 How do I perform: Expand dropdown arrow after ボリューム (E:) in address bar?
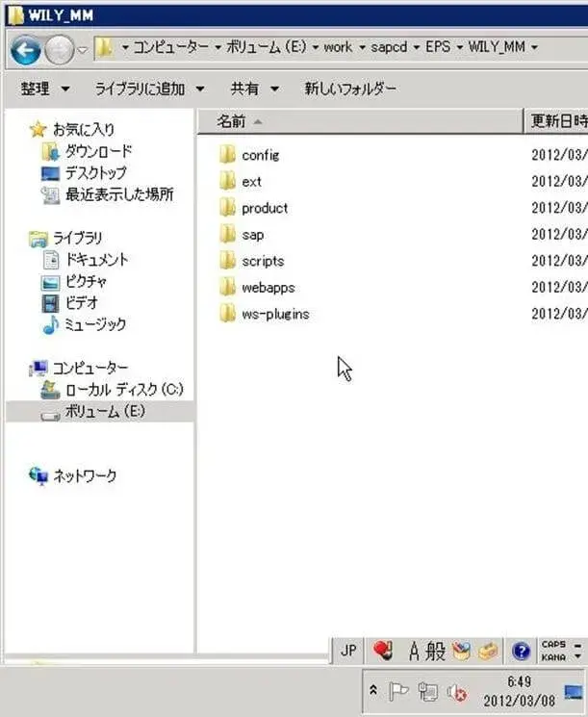pos(316,47)
